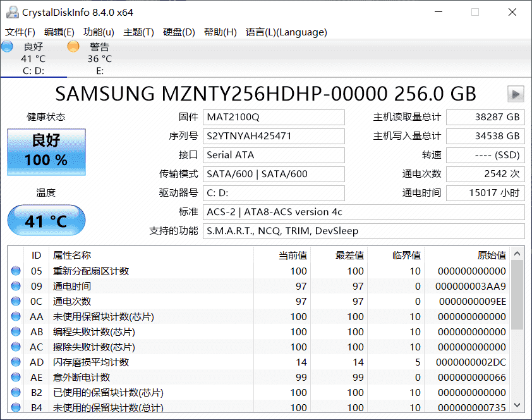Select the orange 警告 status disk E:
The width and height of the screenshot is (532, 420).
tap(99, 58)
